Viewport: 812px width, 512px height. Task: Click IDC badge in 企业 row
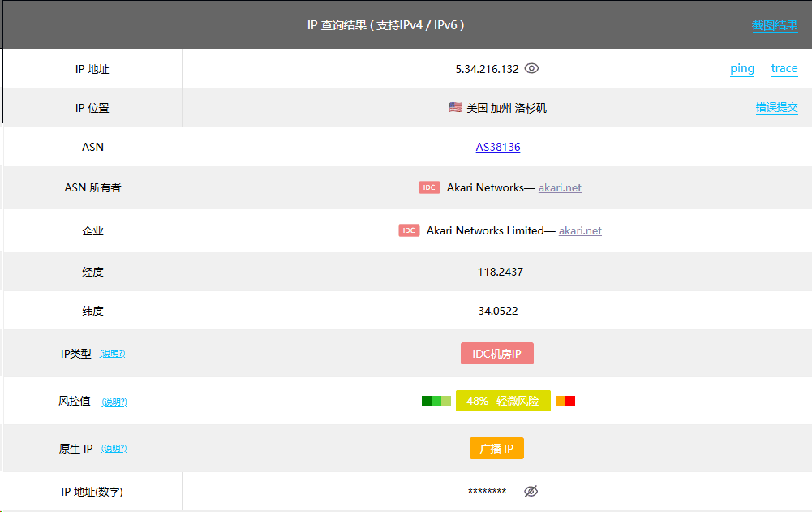[409, 230]
